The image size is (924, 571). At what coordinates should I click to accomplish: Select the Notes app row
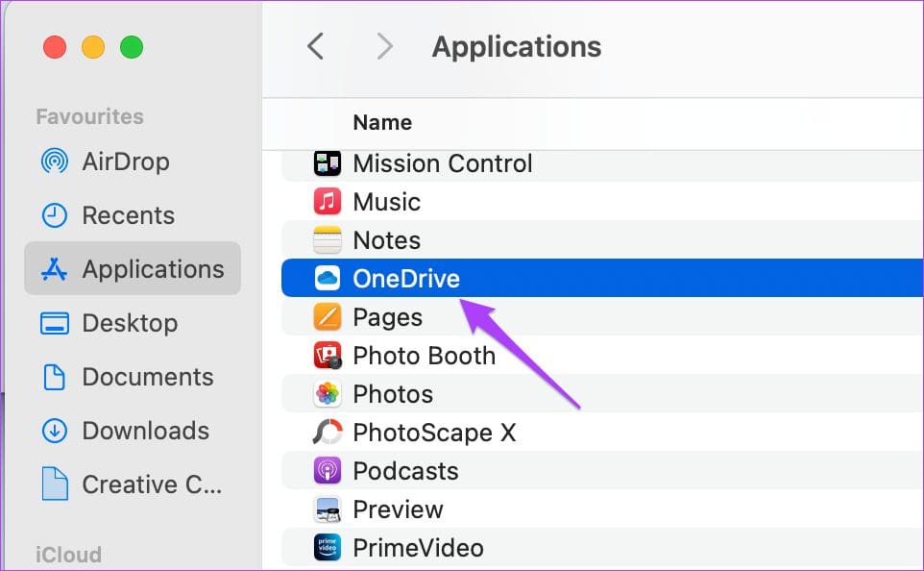coord(602,240)
